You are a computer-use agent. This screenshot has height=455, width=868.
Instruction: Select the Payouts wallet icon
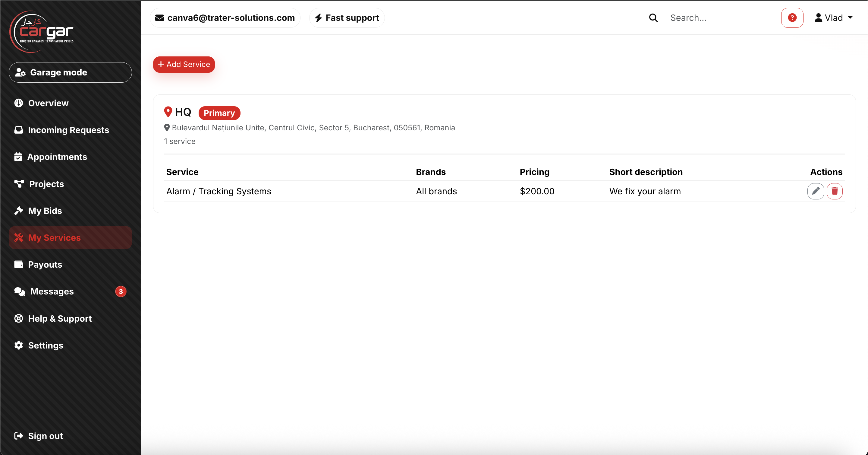[19, 264]
